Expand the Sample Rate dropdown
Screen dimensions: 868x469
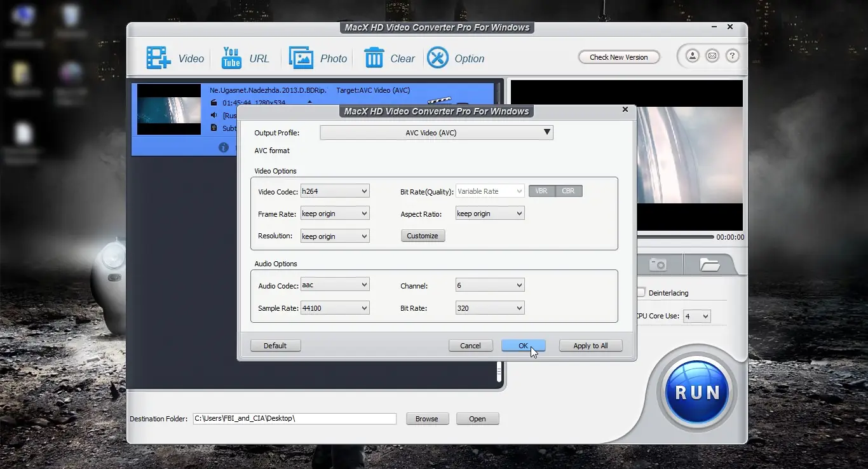335,308
